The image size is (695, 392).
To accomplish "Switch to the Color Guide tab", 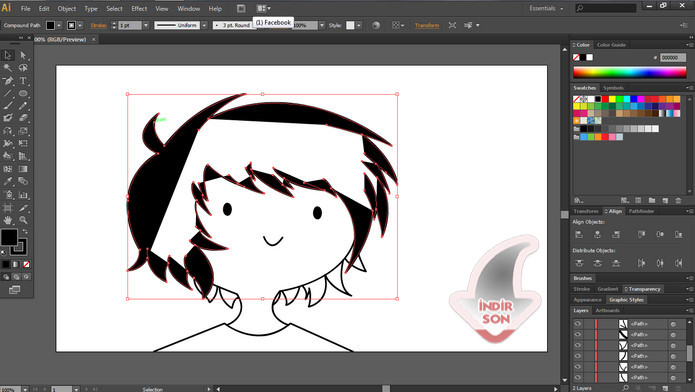I will (x=611, y=45).
